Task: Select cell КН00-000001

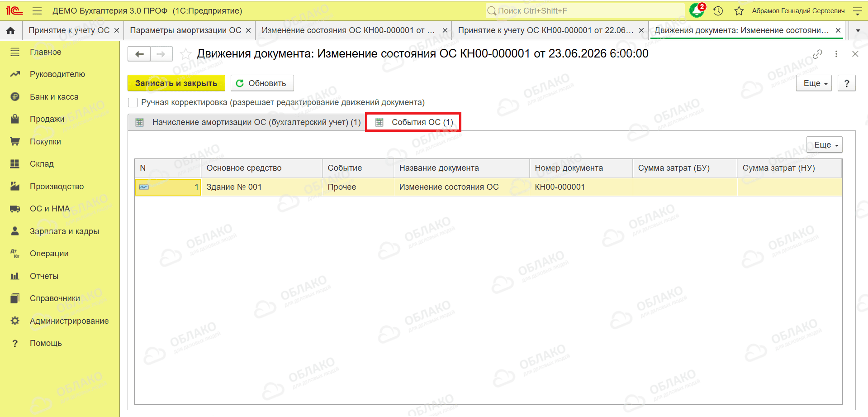Action: tap(581, 187)
